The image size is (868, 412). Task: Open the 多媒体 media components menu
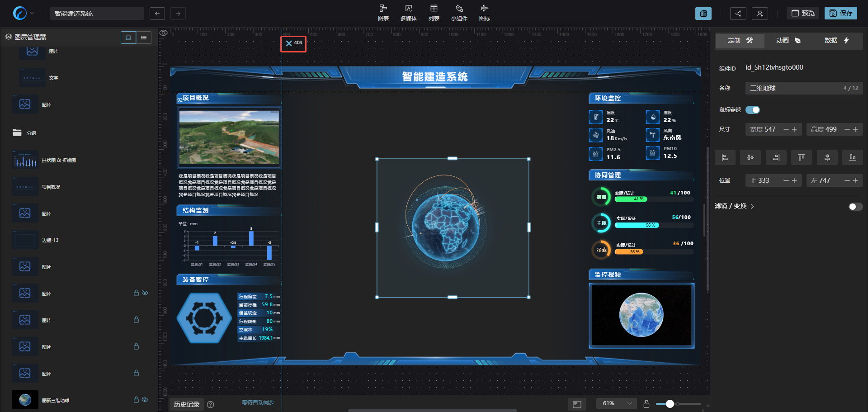point(408,13)
